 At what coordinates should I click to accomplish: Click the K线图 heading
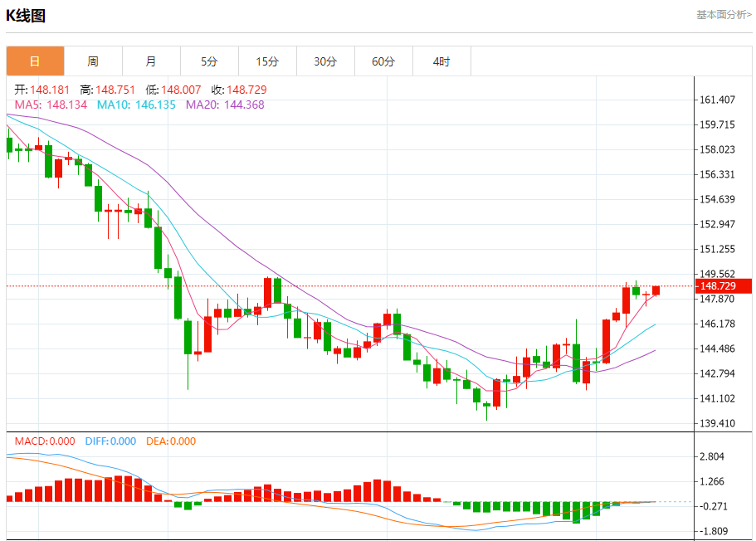click(26, 16)
